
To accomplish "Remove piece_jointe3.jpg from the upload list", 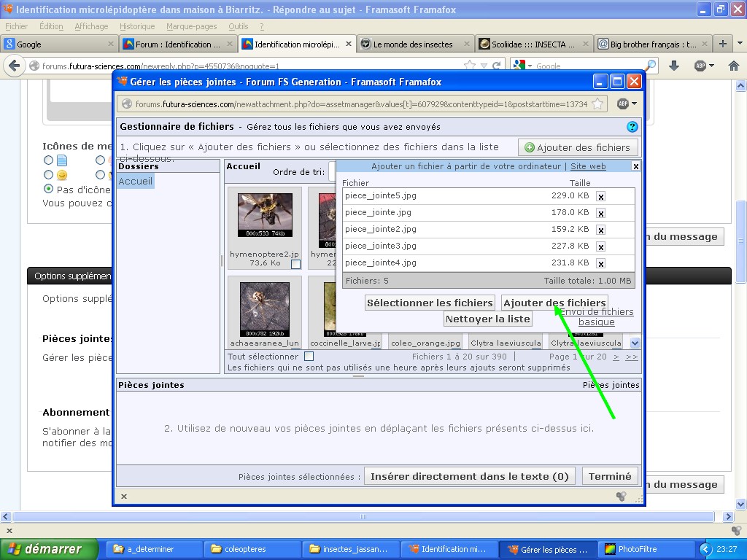I will pyautogui.click(x=601, y=246).
